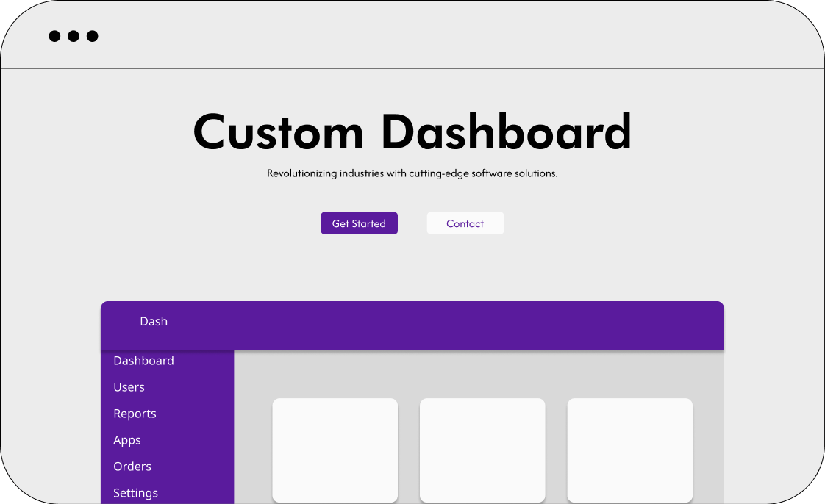The image size is (825, 504).
Task: Click the Revolutionizing industries tagline text
Action: (412, 174)
